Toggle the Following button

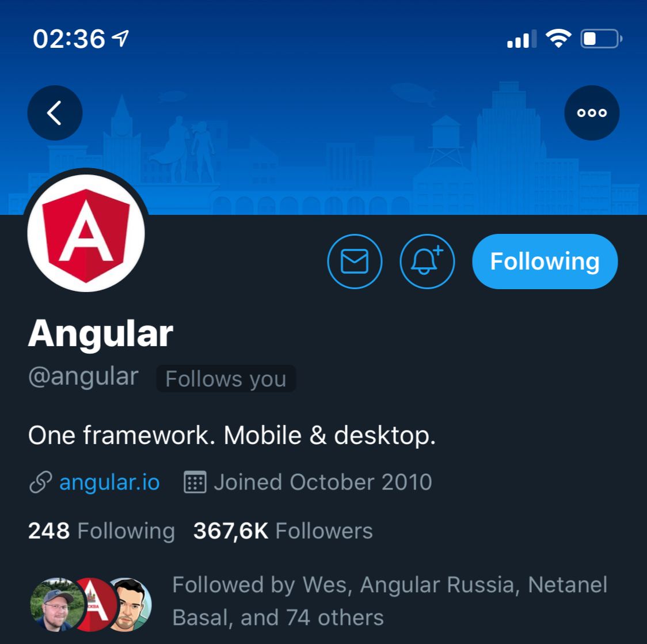pyautogui.click(x=545, y=262)
